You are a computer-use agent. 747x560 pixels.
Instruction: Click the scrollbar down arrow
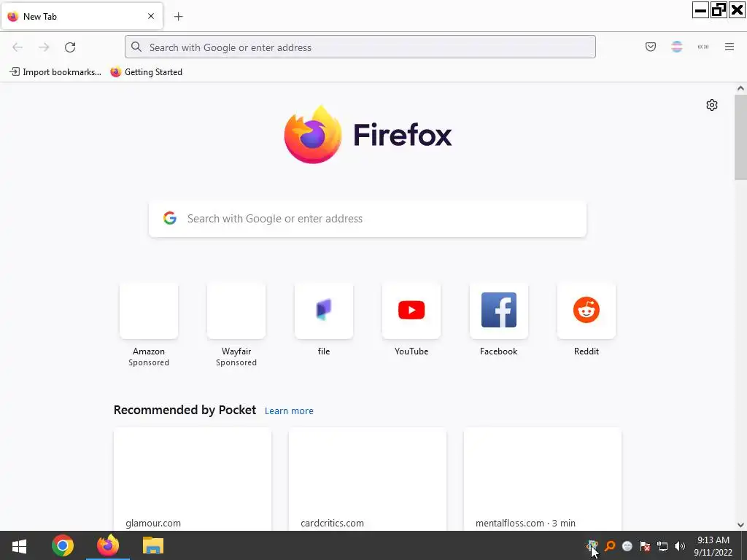pos(740,525)
